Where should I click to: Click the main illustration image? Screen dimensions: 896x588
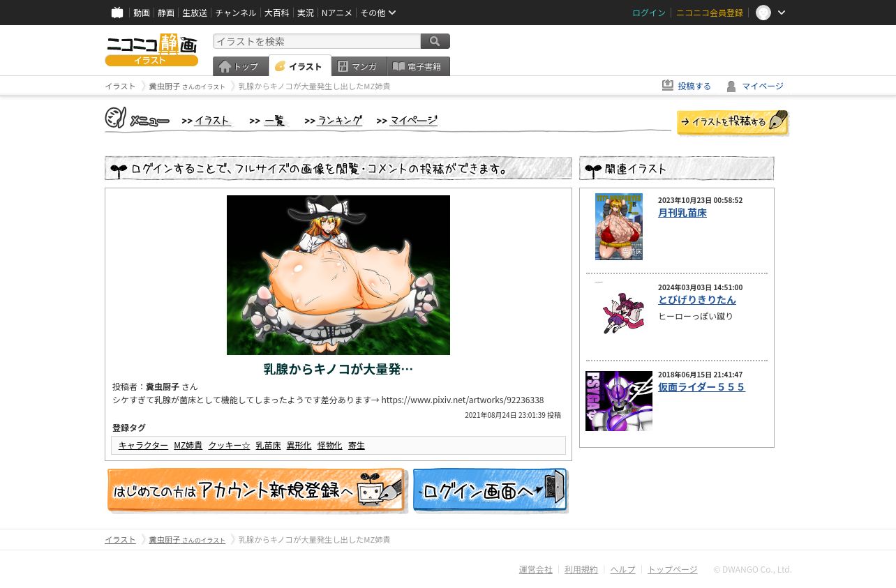(x=338, y=275)
